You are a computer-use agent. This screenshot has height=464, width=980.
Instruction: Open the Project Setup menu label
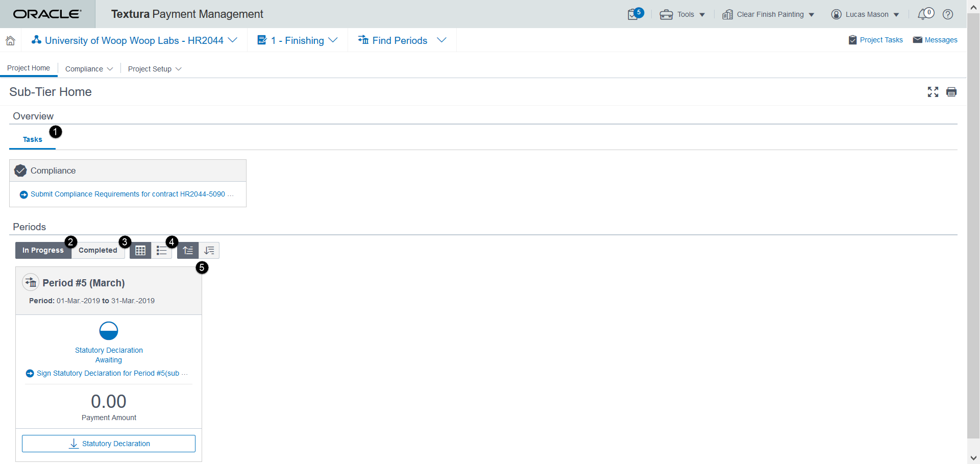click(150, 69)
